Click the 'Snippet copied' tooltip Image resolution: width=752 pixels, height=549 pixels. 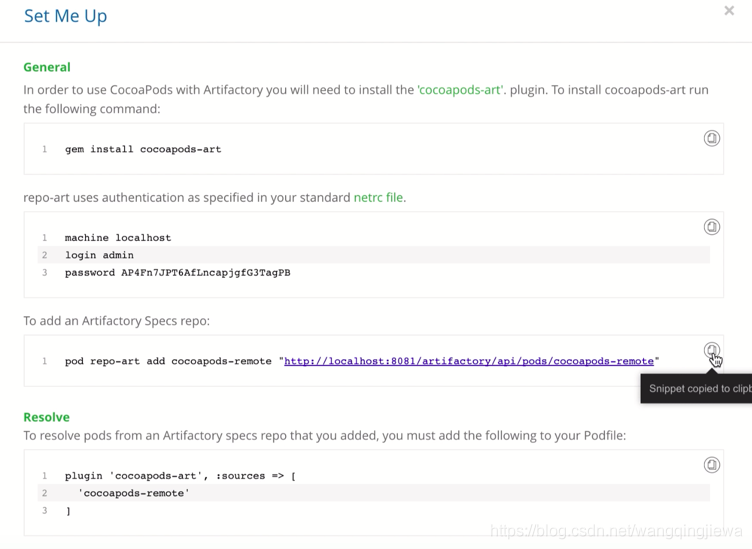(696, 389)
